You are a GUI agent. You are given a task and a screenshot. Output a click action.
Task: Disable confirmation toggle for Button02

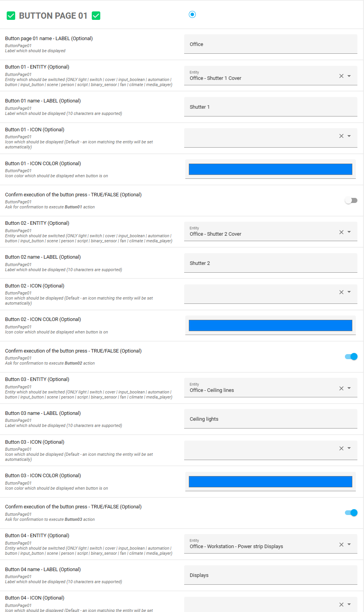click(x=351, y=356)
